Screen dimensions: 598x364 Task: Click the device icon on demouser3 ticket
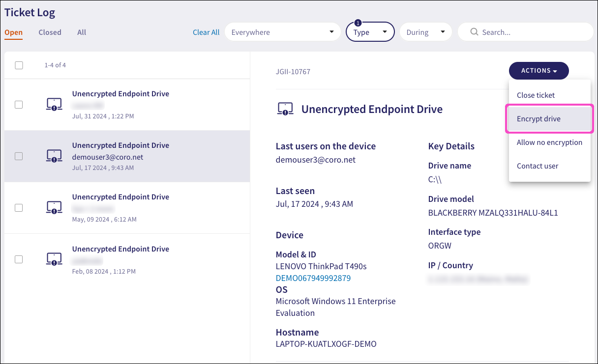click(54, 156)
